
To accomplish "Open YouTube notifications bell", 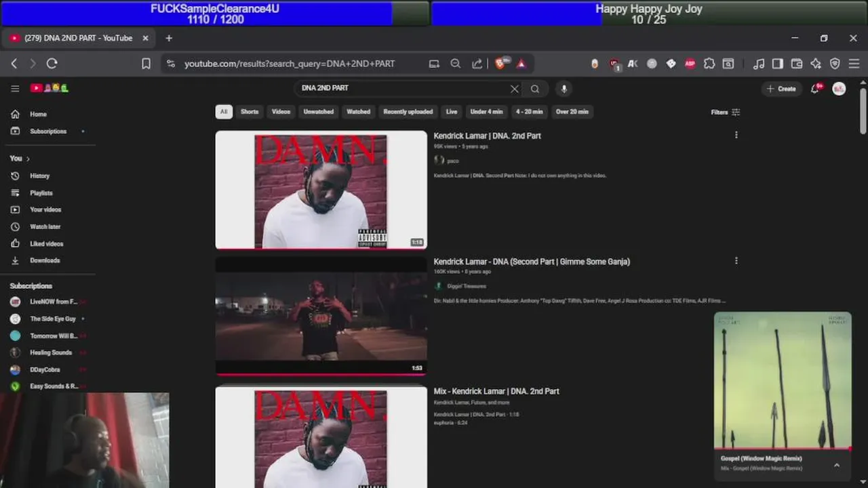I will pyautogui.click(x=816, y=89).
